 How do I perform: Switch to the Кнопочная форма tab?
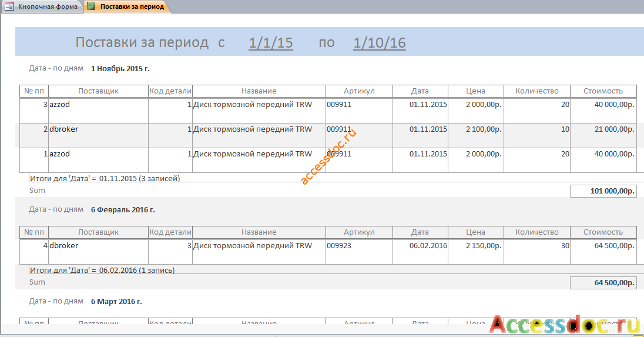(43, 6)
